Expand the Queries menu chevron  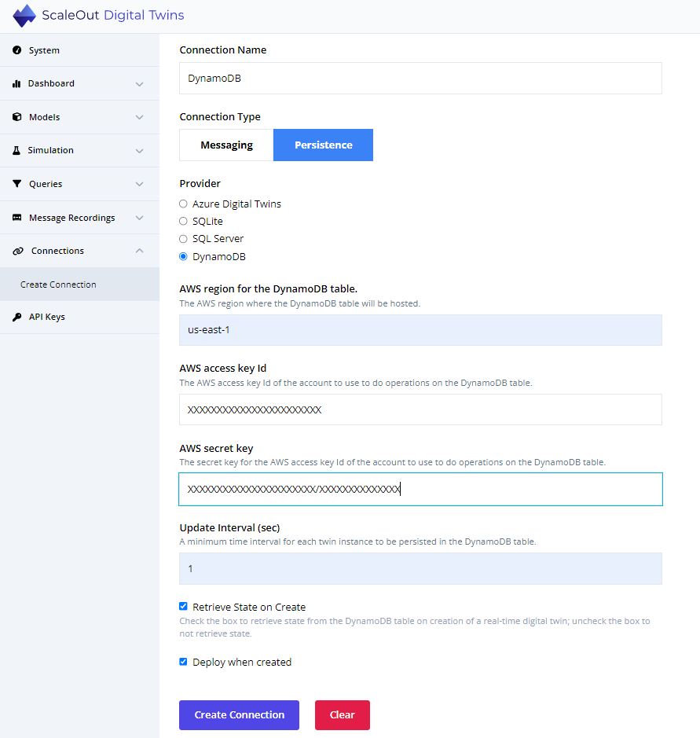[x=139, y=184]
